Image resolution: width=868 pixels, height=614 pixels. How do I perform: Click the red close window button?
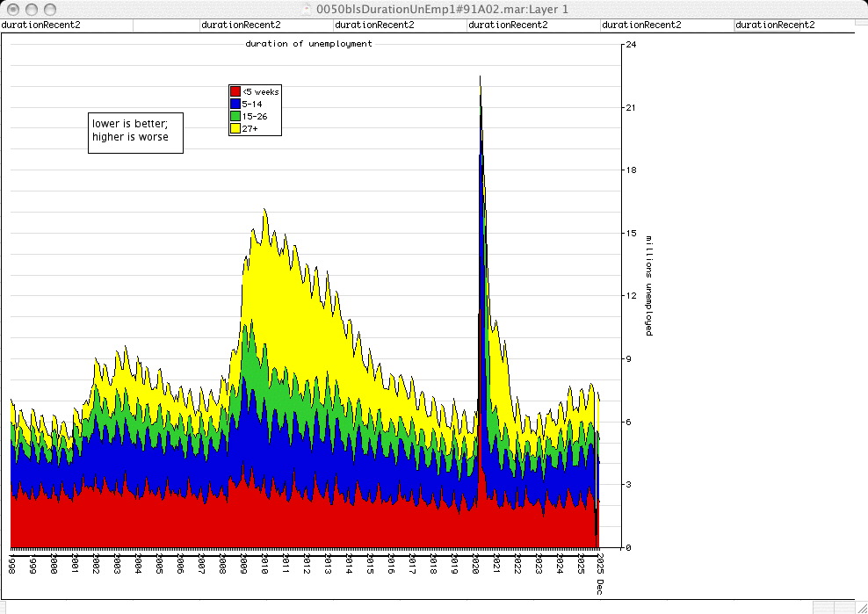(11, 8)
